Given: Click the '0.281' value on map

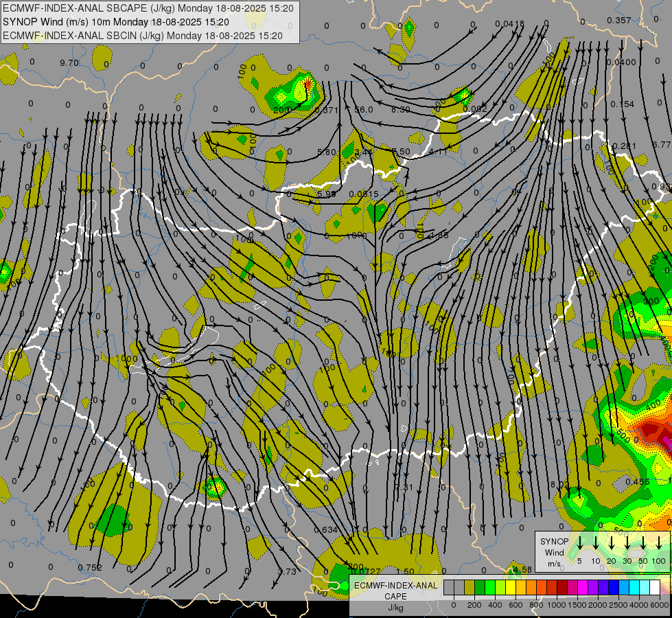Looking at the screenshot, I should tap(625, 146).
